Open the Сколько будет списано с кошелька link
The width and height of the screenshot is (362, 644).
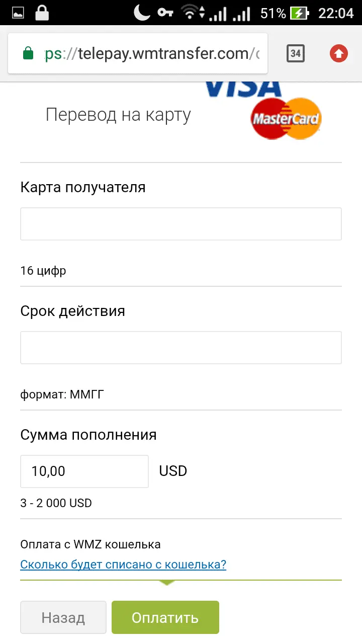pos(123,564)
